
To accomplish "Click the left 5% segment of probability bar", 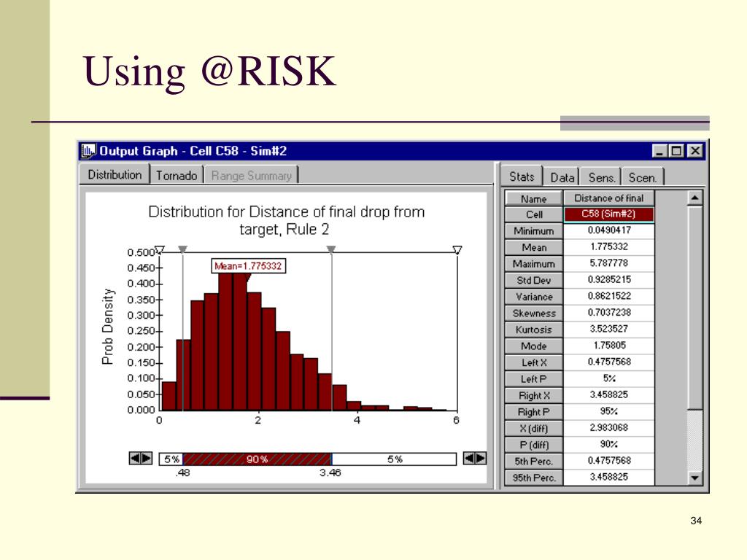I will point(171,459).
